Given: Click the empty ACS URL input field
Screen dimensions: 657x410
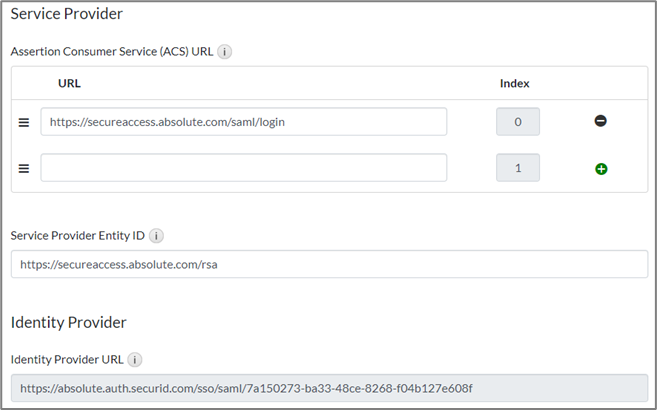Looking at the screenshot, I should [x=243, y=168].
